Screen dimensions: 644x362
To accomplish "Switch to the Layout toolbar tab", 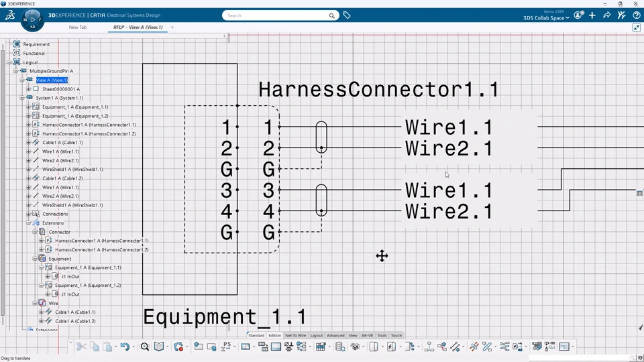I will (x=316, y=335).
